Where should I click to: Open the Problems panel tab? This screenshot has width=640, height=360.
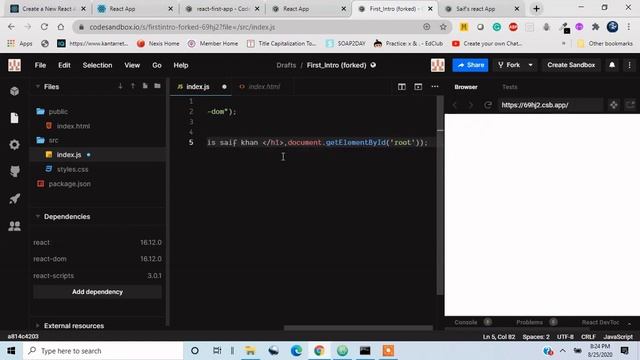click(529, 322)
